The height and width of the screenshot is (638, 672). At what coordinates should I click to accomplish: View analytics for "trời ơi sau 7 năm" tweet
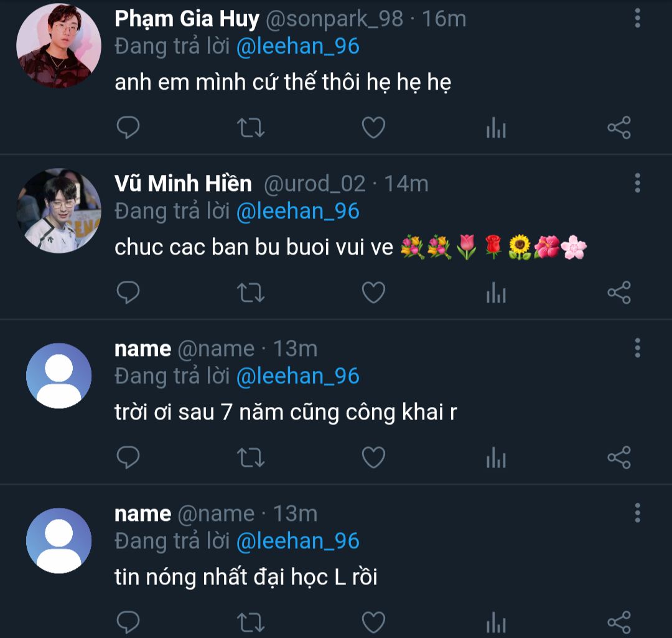(496, 458)
